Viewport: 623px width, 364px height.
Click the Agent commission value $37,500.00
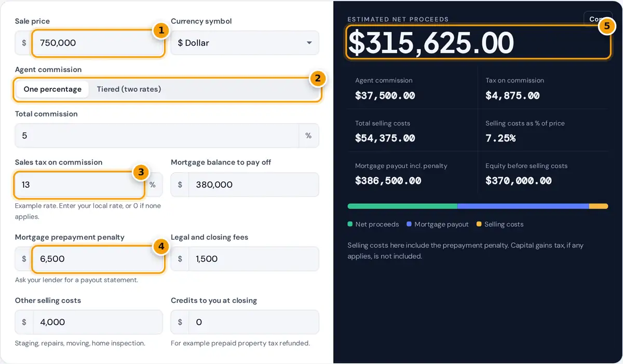point(385,96)
